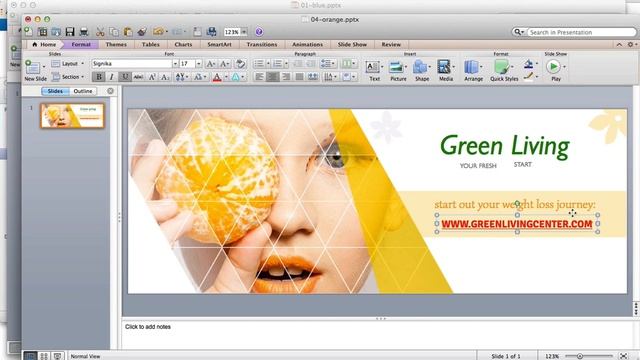Toggle Strikethrough formatting
Image resolution: width=640 pixels, height=360 pixels.
point(138,77)
